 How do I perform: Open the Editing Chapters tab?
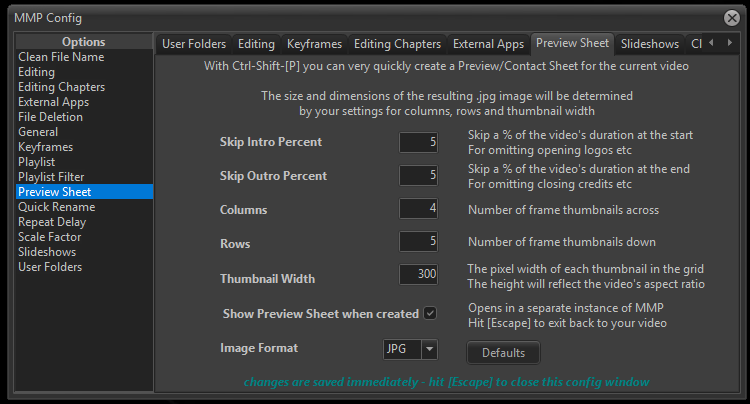[x=397, y=44]
